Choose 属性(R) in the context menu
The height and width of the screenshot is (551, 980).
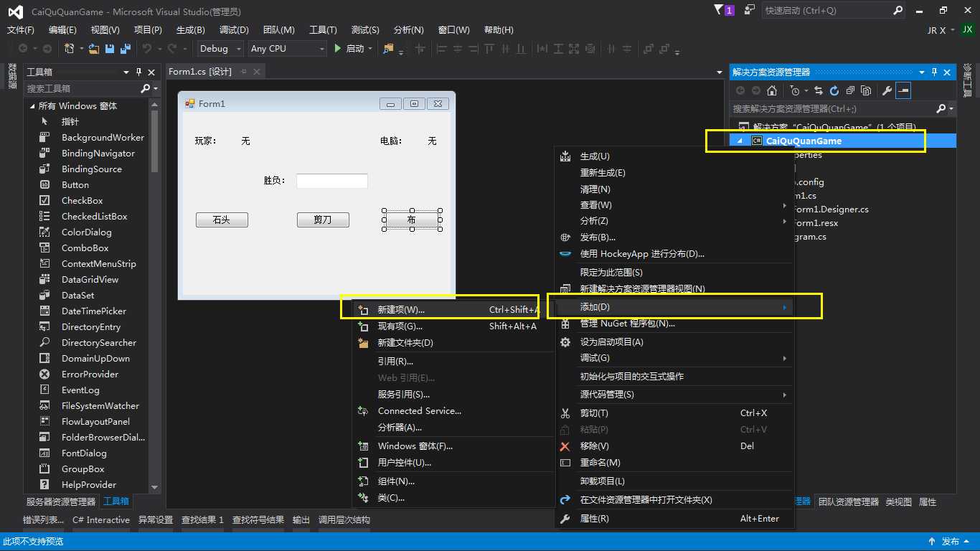[x=674, y=518]
